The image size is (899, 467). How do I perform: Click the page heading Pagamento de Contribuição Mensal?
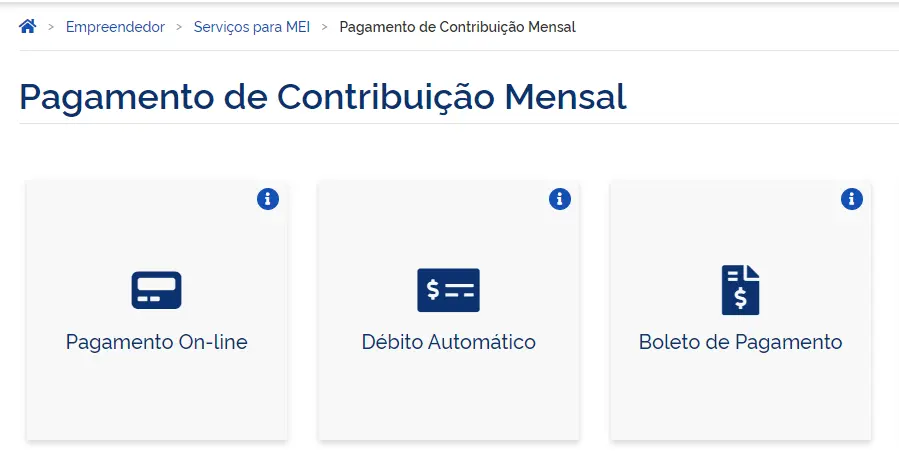coord(322,96)
